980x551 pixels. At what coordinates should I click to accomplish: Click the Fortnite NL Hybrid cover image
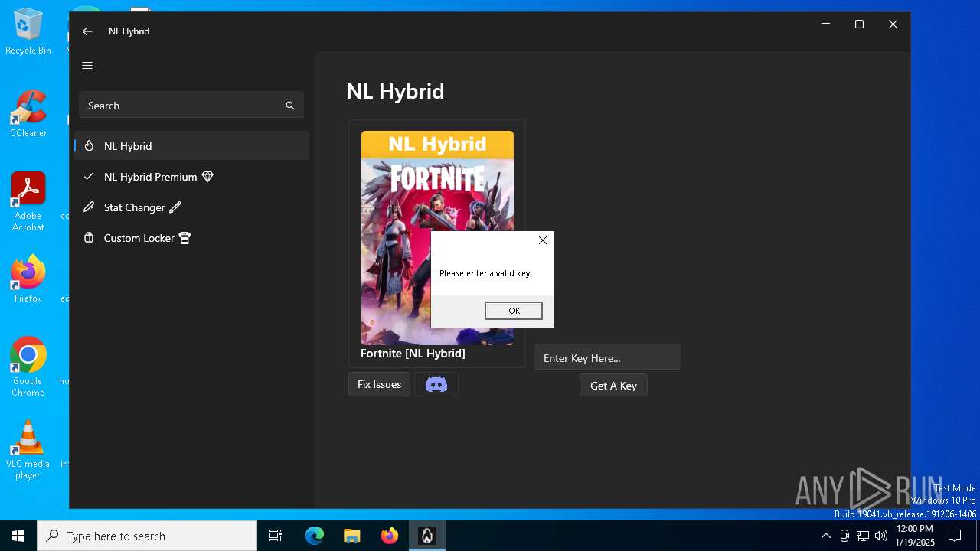[437, 238]
